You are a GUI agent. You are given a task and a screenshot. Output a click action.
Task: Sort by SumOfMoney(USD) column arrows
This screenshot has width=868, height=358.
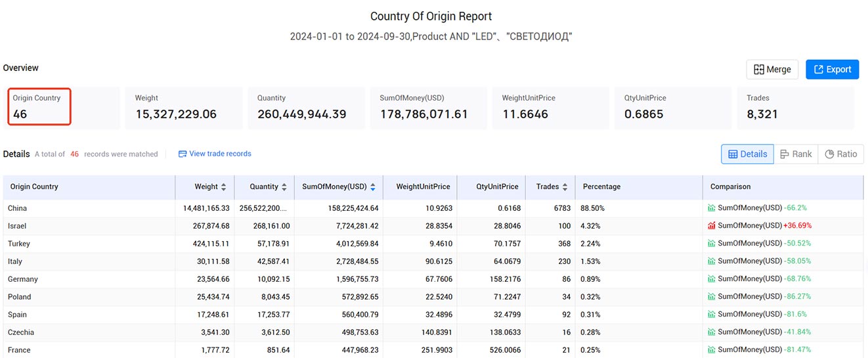click(373, 187)
